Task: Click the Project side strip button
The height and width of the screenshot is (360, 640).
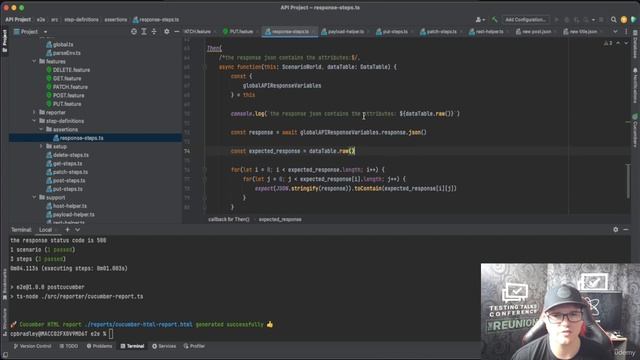Action: 4,41
